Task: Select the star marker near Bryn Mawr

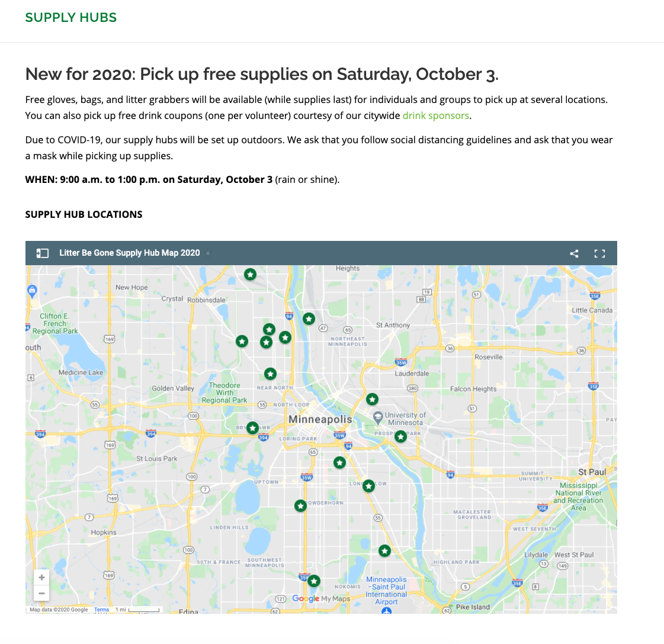Action: click(x=253, y=427)
